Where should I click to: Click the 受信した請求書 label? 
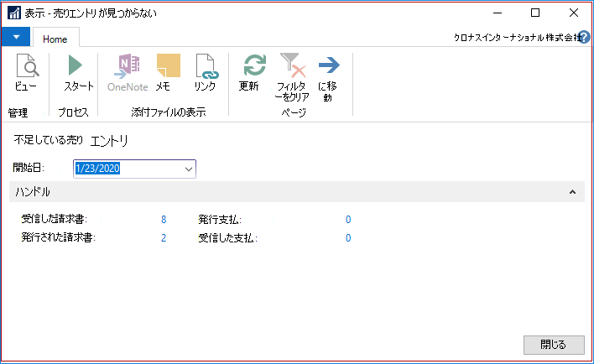(x=55, y=219)
